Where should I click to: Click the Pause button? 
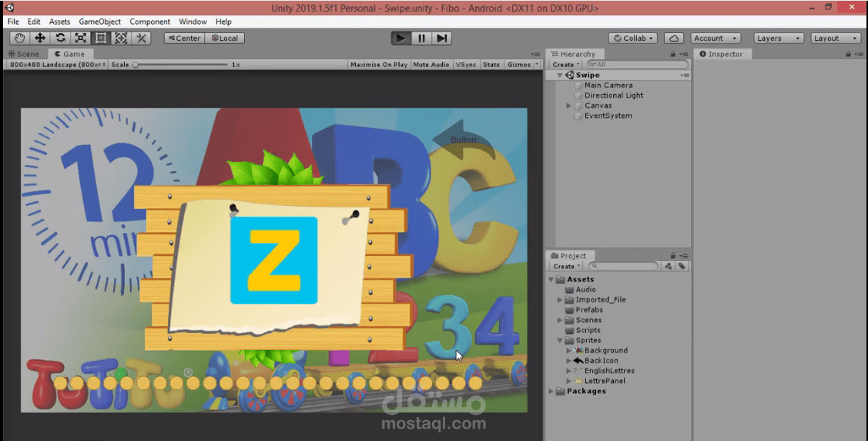click(x=421, y=39)
